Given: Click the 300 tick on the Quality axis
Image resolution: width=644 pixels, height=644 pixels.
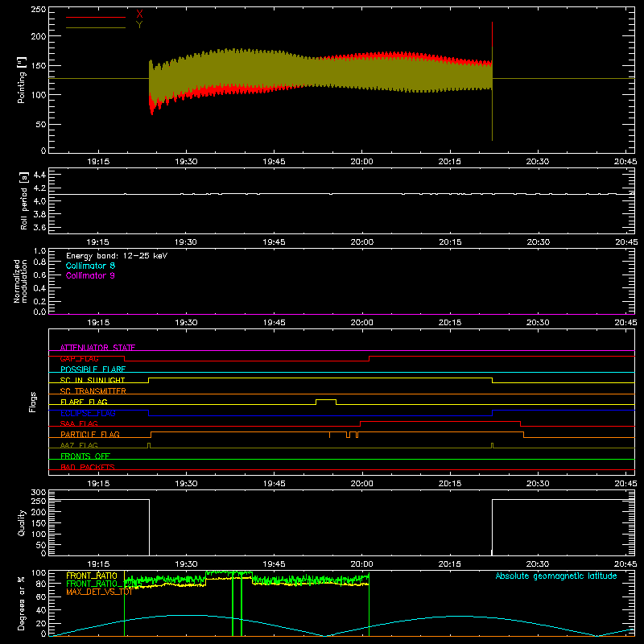Looking at the screenshot, I should tap(39, 493).
